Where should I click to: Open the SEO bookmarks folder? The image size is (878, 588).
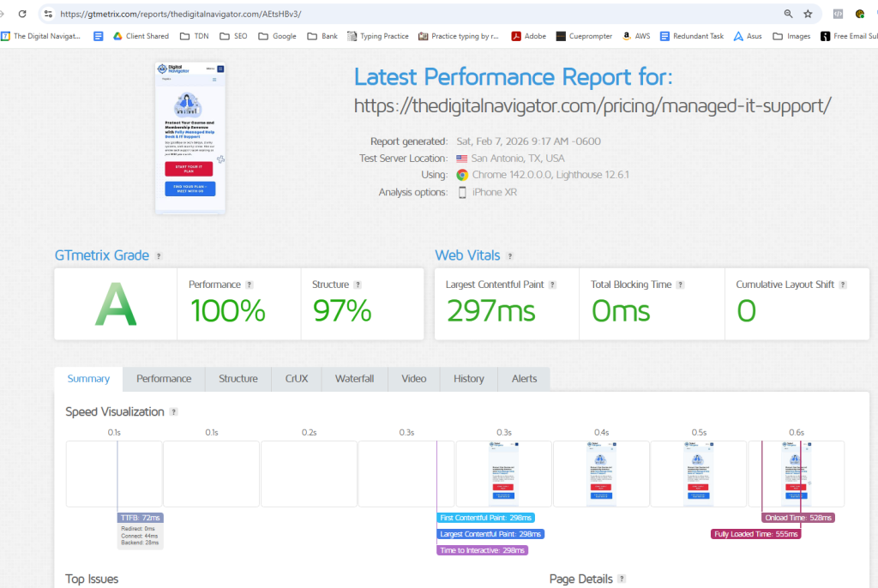[x=233, y=36]
